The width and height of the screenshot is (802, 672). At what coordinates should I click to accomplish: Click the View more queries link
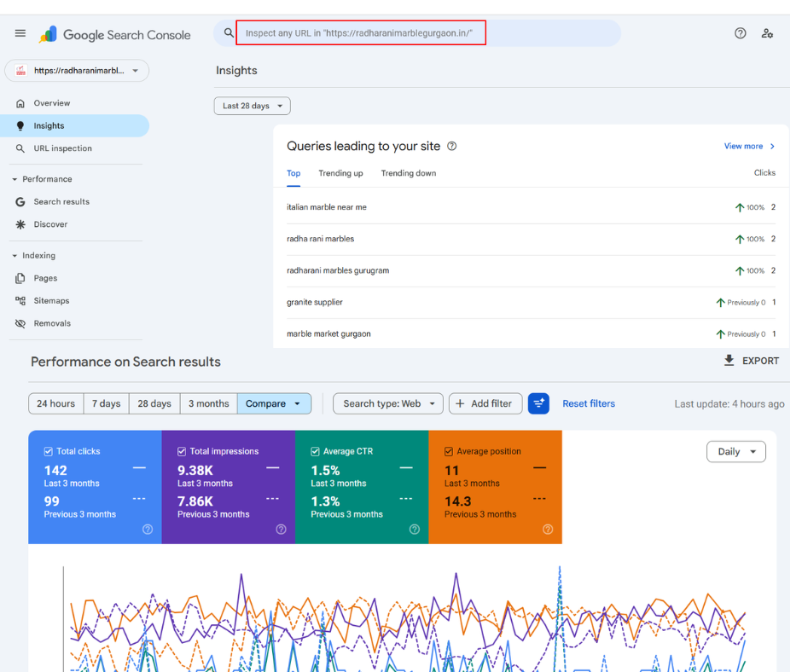point(743,146)
